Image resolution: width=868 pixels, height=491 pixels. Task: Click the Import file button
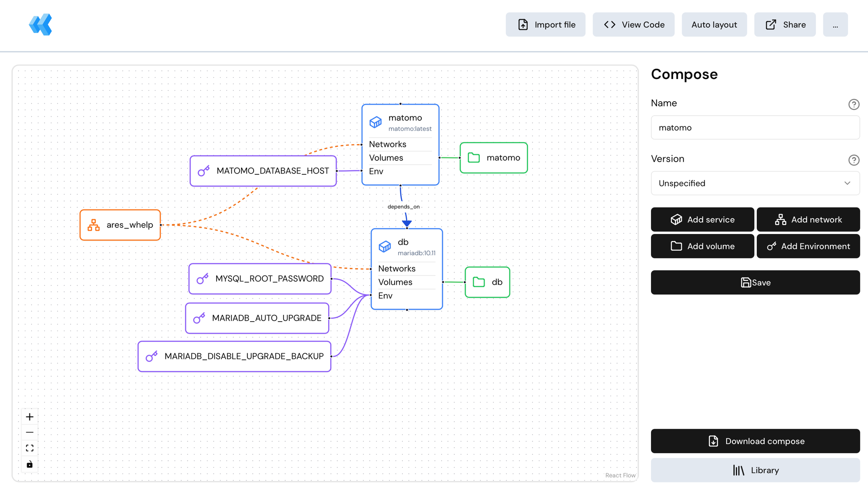pos(545,25)
